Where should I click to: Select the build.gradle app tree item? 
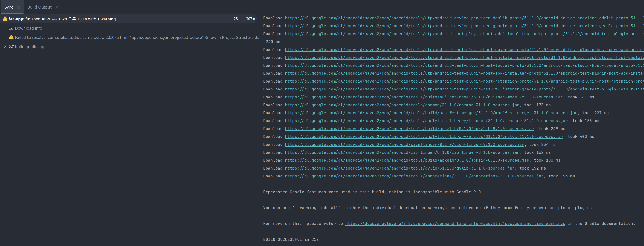coord(30,47)
